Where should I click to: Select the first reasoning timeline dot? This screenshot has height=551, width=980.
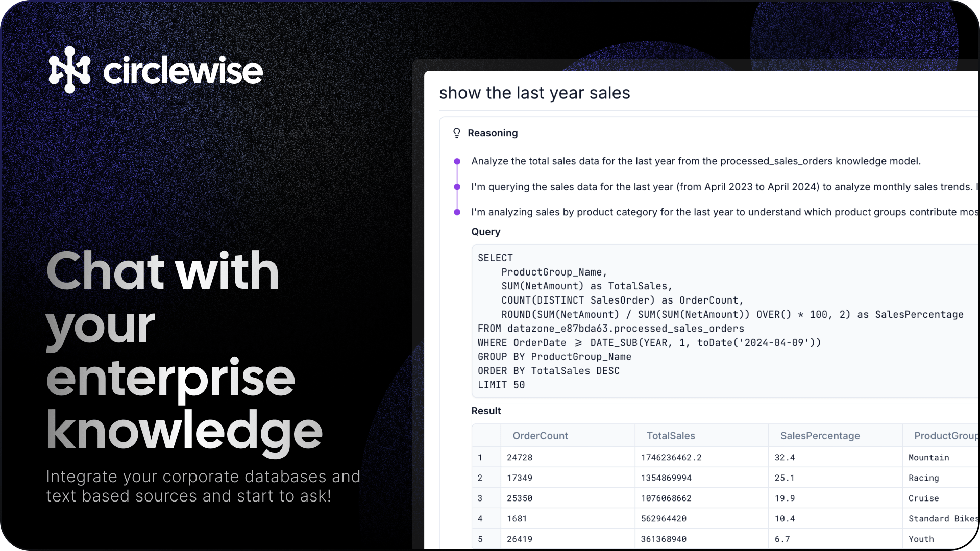pyautogui.click(x=457, y=161)
